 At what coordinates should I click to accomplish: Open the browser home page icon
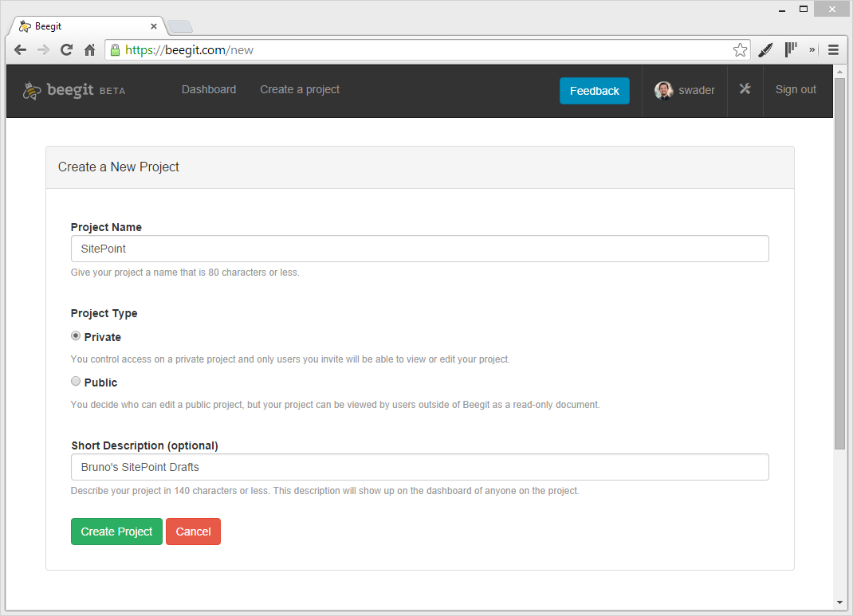pyautogui.click(x=90, y=50)
